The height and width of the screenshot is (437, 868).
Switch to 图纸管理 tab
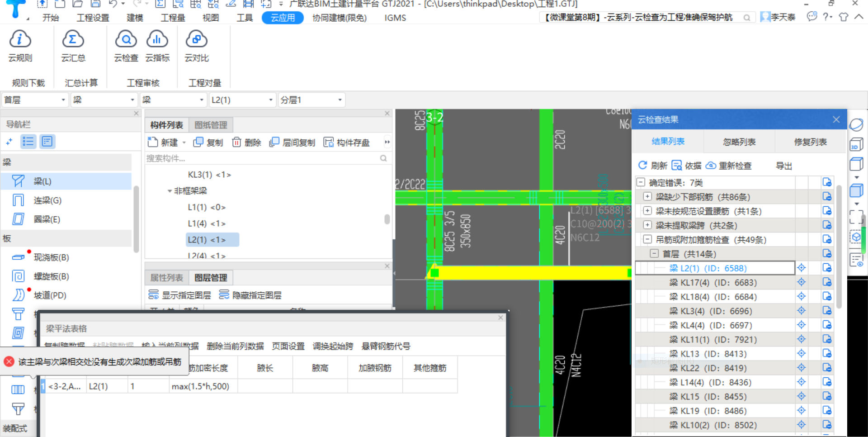pyautogui.click(x=211, y=125)
